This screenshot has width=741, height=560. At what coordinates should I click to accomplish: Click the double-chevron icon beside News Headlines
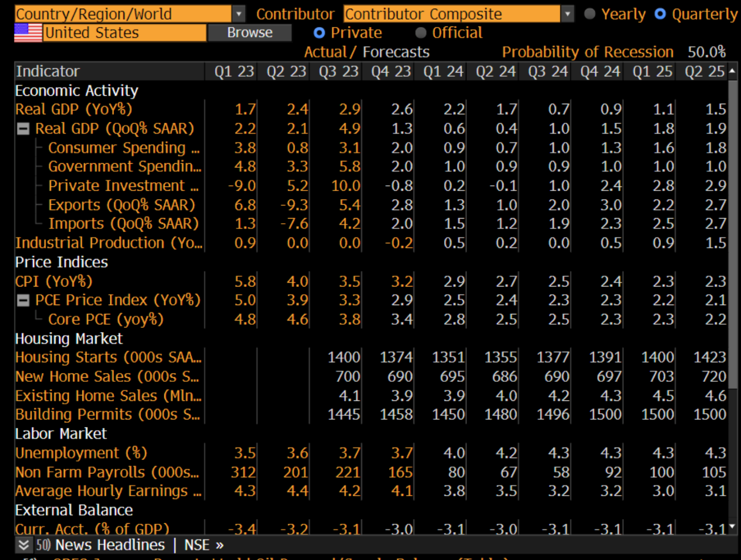[x=23, y=545]
